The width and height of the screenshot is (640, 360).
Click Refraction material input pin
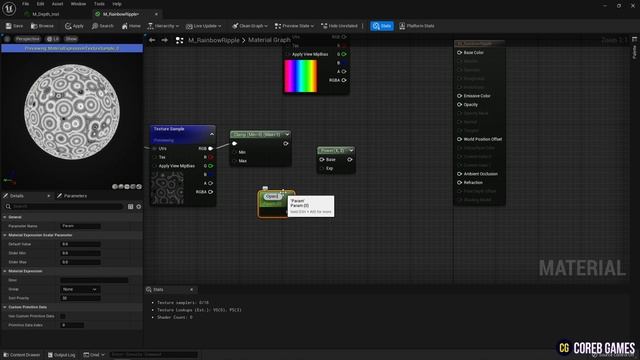[460, 182]
